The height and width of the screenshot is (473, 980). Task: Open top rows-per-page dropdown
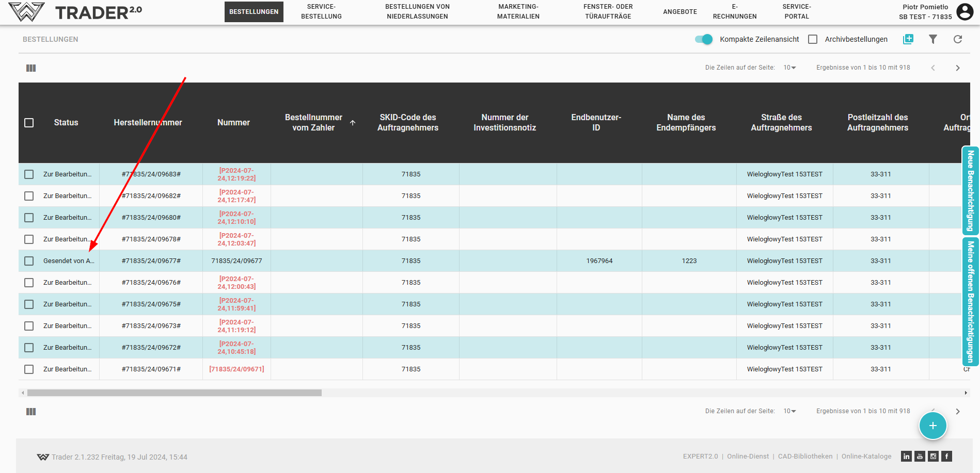click(x=789, y=68)
